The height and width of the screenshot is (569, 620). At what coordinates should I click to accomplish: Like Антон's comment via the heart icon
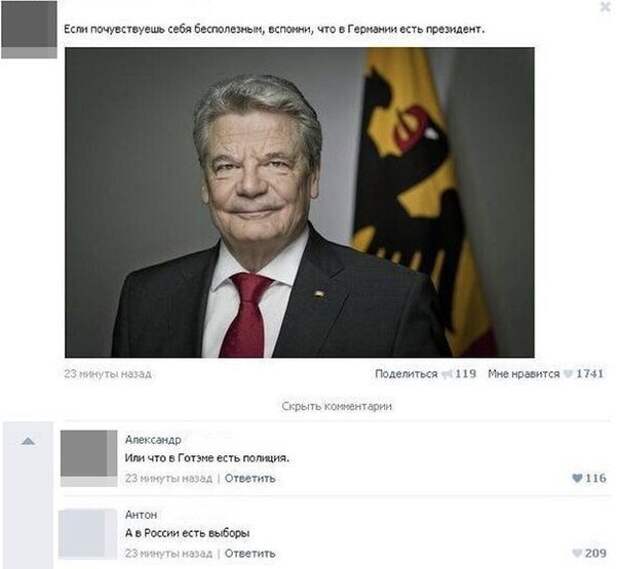point(577,553)
